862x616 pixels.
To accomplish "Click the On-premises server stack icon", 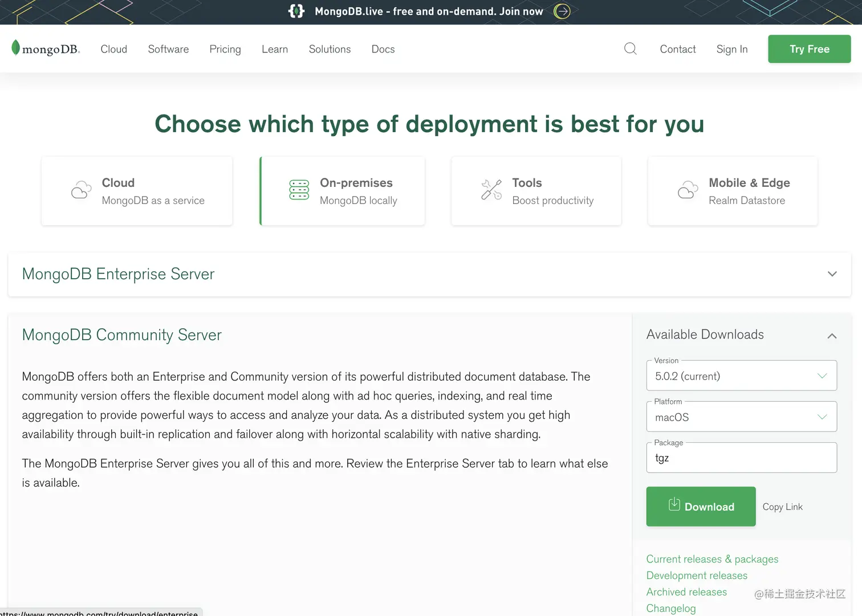I will tap(299, 190).
